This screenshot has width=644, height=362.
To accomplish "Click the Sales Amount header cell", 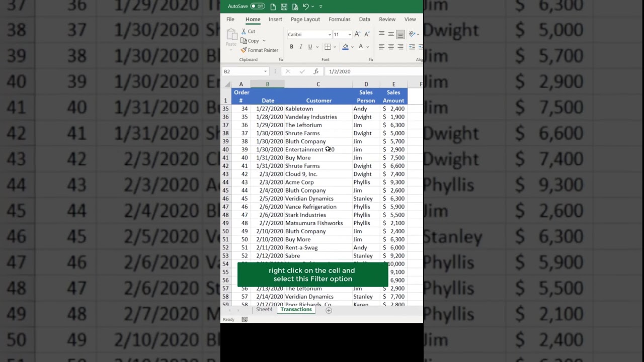I will tap(393, 97).
